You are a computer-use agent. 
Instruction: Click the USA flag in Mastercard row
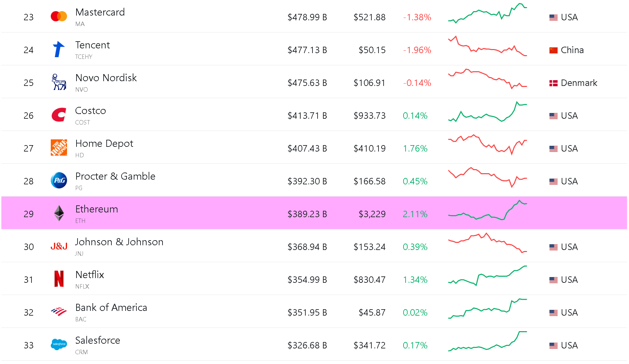pyautogui.click(x=554, y=18)
